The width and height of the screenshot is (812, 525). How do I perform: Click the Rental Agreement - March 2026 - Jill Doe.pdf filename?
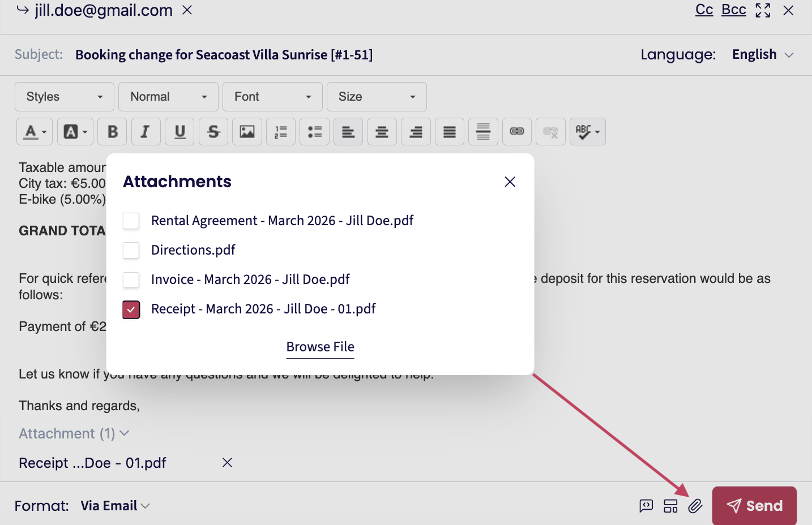283,221
